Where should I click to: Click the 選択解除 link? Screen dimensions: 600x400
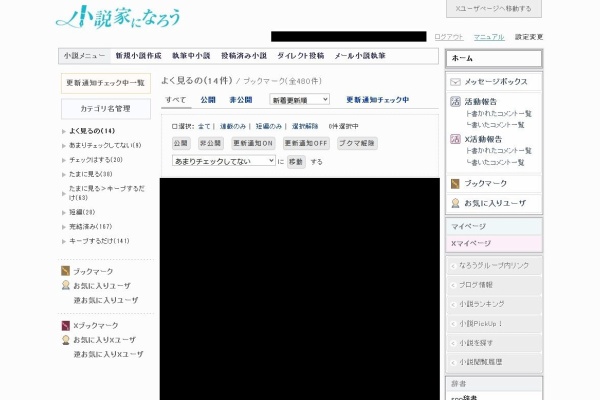point(305,126)
